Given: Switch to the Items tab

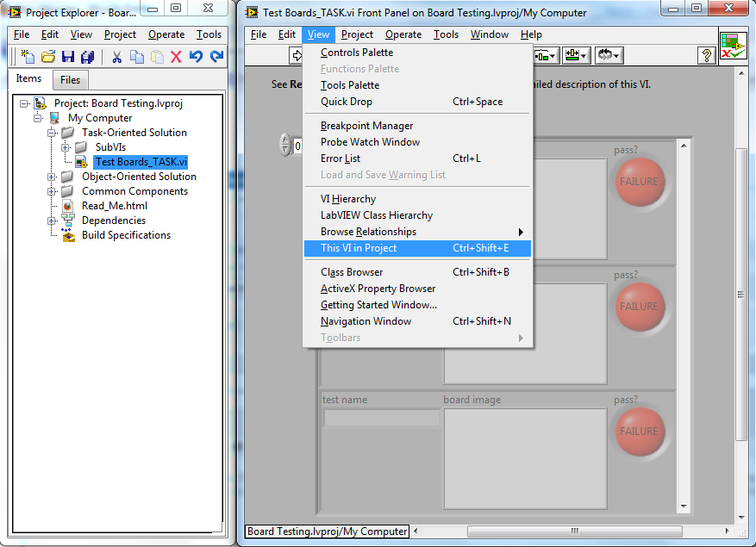Looking at the screenshot, I should point(28,78).
